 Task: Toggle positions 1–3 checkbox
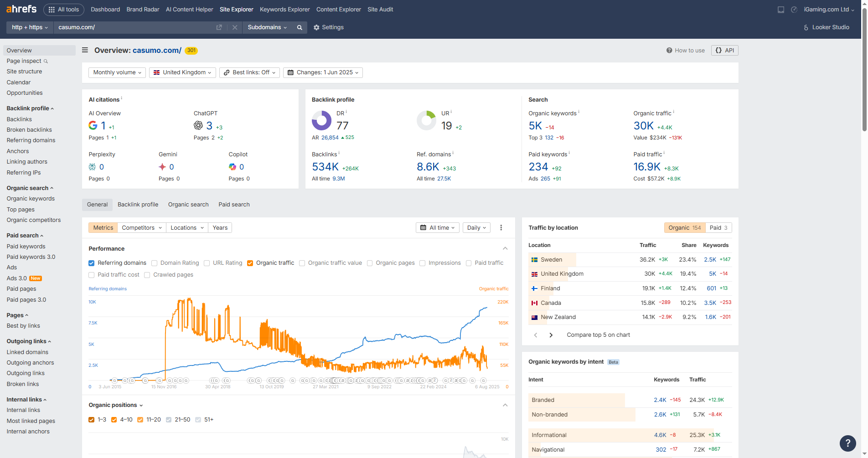click(92, 420)
